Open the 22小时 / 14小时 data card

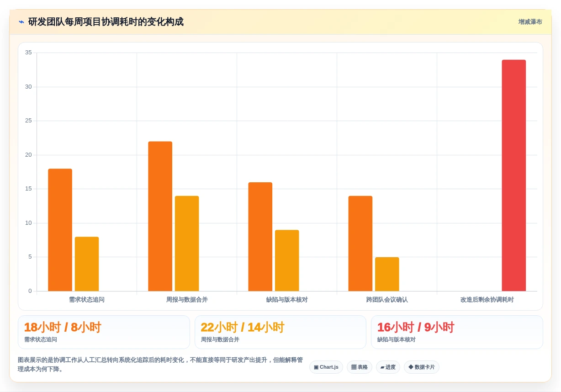[x=280, y=332]
